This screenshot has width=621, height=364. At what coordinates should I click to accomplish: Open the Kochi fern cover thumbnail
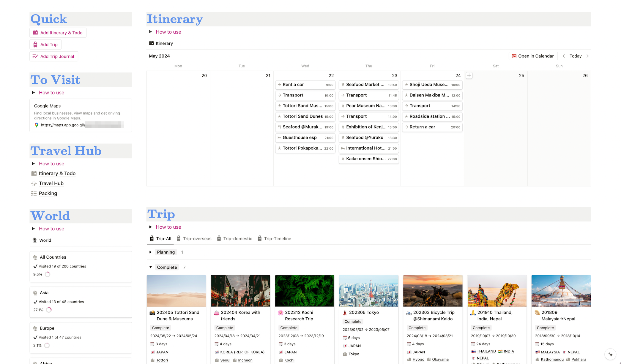pos(305,291)
